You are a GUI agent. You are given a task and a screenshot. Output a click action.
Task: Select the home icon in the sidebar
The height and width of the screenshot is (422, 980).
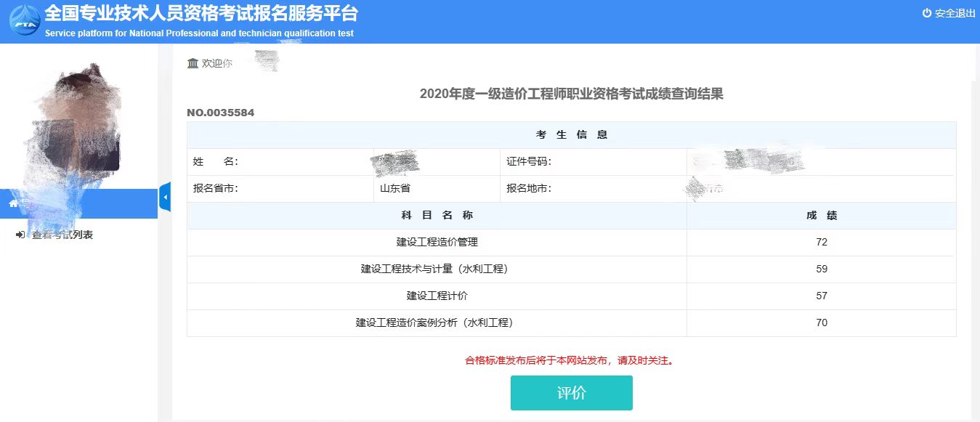(12, 203)
